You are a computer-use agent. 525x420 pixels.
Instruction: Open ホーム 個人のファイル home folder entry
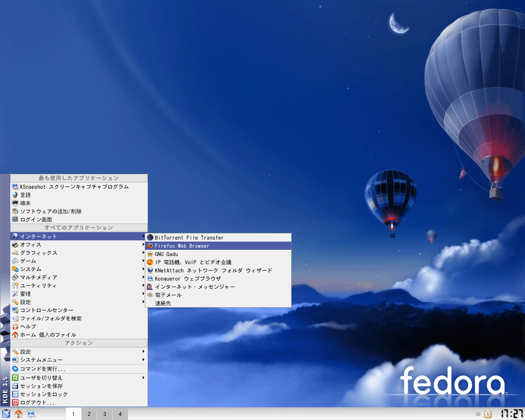pyautogui.click(x=79, y=335)
